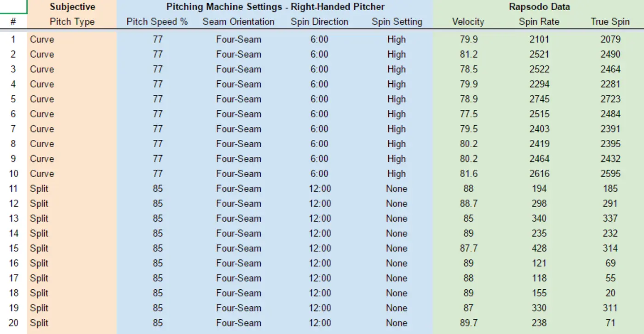Select velocity 89.7 in row 20
Viewport: 644px width, 334px height.
click(x=468, y=323)
